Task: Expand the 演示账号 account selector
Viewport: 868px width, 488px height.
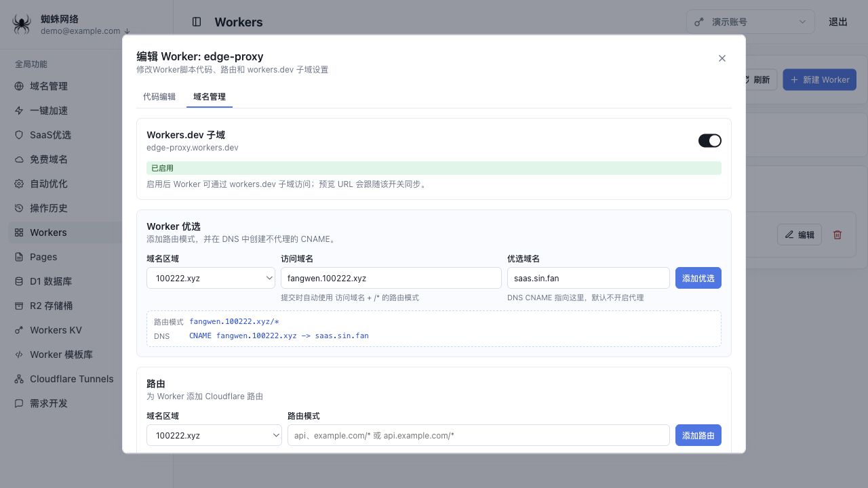Action: tap(751, 22)
